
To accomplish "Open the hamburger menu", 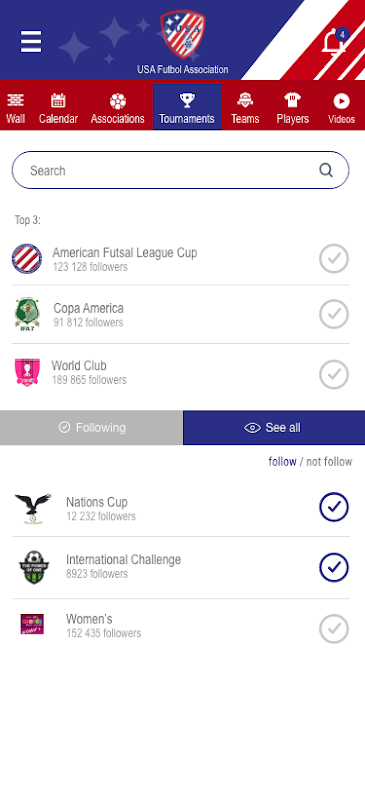I will (31, 41).
